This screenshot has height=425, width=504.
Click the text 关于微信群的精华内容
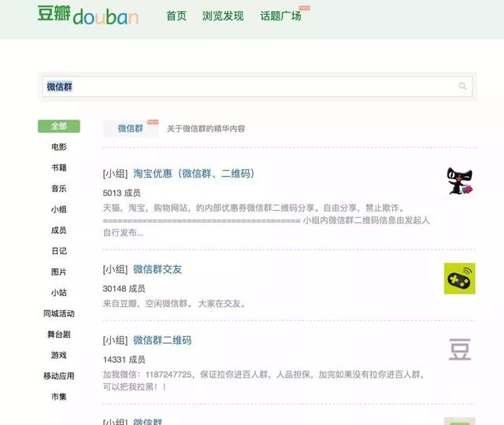point(206,129)
